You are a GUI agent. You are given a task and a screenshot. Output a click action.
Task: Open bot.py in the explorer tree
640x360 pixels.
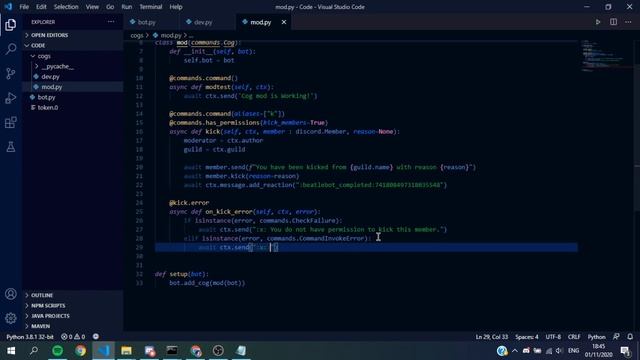pyautogui.click(x=73, y=97)
